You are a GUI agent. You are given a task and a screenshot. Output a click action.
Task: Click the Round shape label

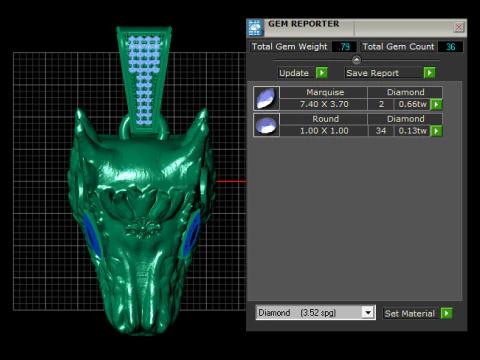[325, 119]
